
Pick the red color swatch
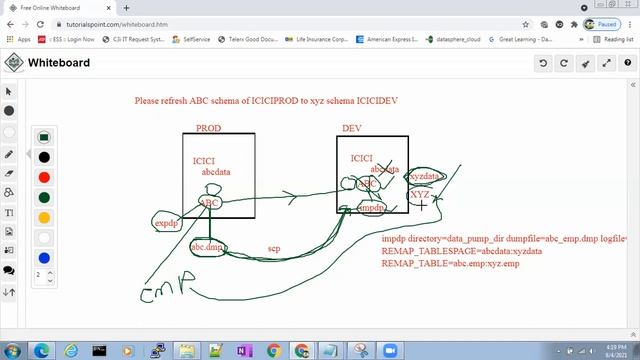(44, 178)
